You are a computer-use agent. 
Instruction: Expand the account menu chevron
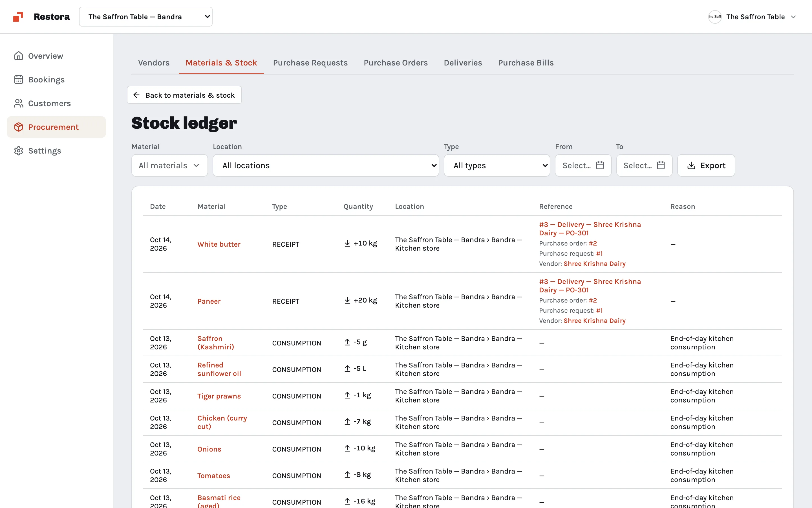(794, 17)
